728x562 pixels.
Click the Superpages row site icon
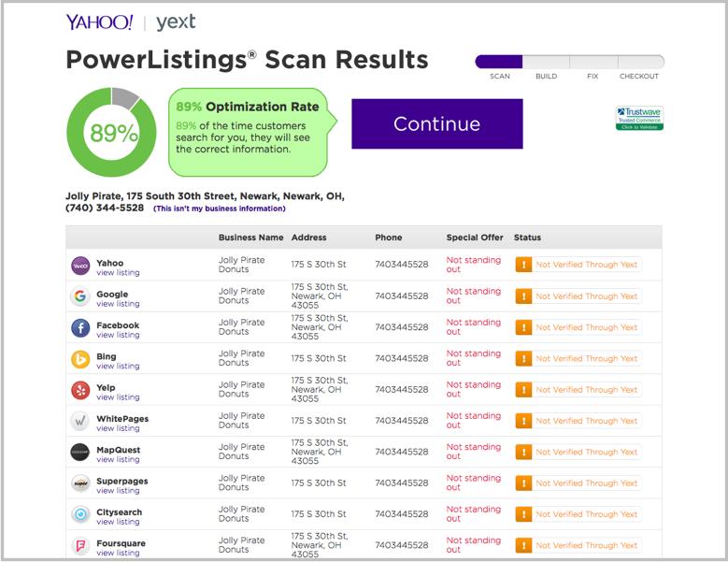(x=80, y=483)
